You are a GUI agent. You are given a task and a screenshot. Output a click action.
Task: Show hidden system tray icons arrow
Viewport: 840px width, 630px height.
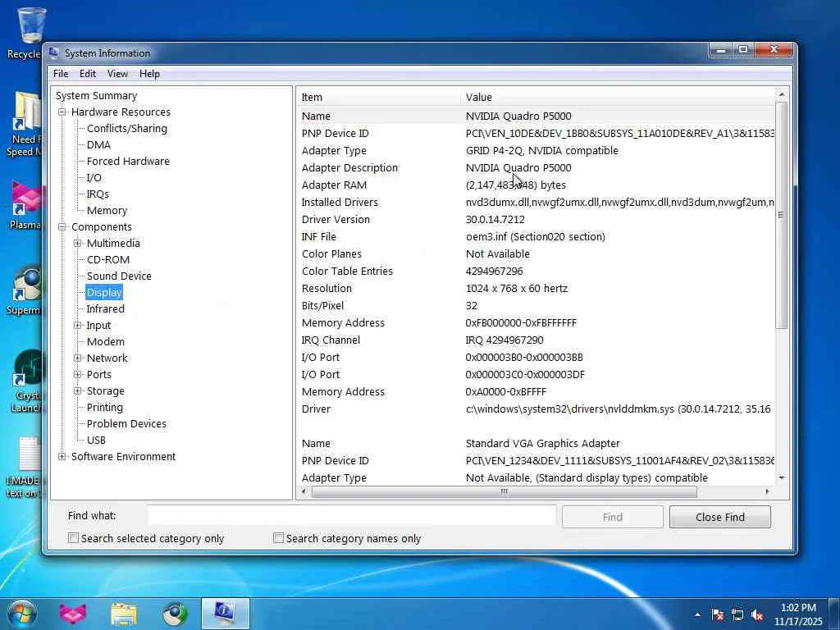click(x=697, y=614)
